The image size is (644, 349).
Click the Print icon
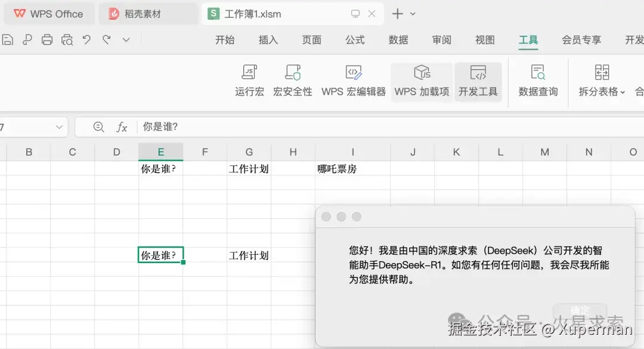47,40
